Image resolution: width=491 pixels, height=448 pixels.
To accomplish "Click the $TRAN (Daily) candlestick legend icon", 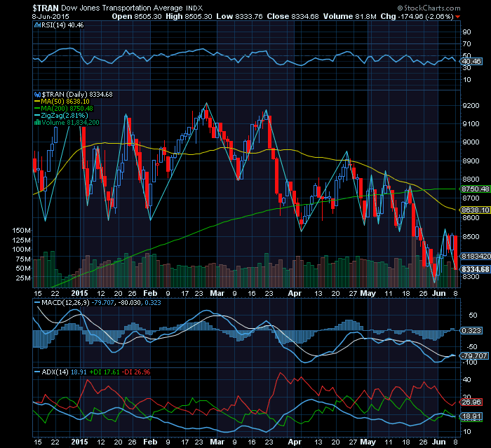I will coord(37,95).
